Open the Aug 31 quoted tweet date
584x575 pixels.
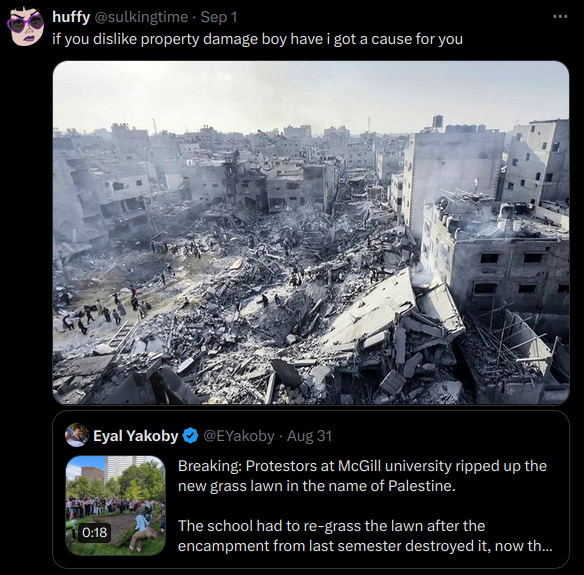click(x=309, y=436)
